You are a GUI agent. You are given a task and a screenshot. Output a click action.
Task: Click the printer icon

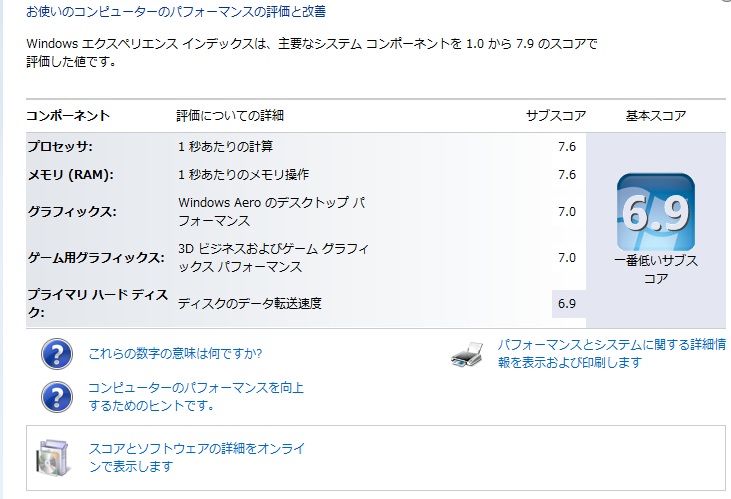pyautogui.click(x=467, y=354)
